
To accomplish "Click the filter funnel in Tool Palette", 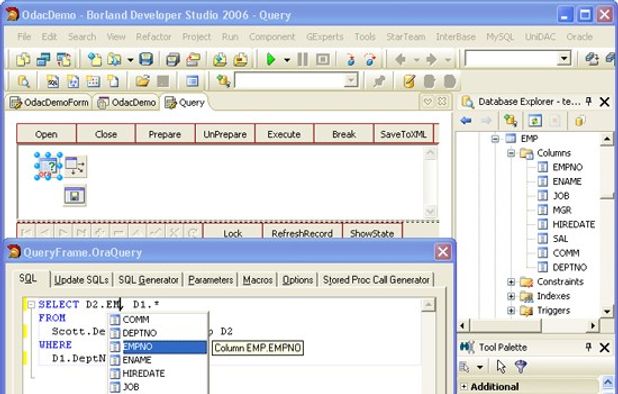I will [x=521, y=366].
